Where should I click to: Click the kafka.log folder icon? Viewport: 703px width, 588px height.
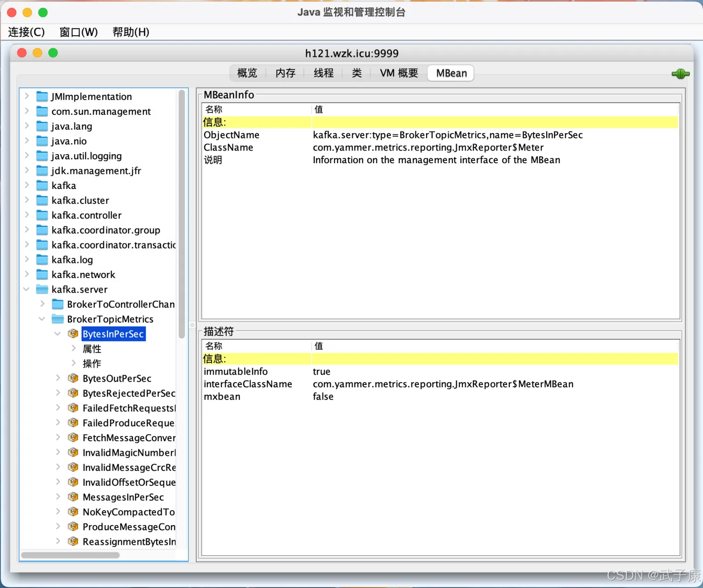[42, 260]
